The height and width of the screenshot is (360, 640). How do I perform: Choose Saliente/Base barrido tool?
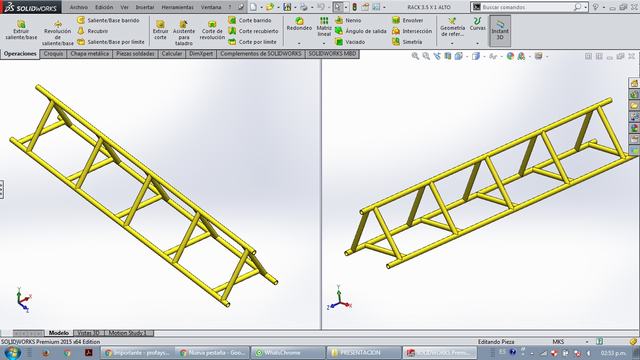[108, 20]
